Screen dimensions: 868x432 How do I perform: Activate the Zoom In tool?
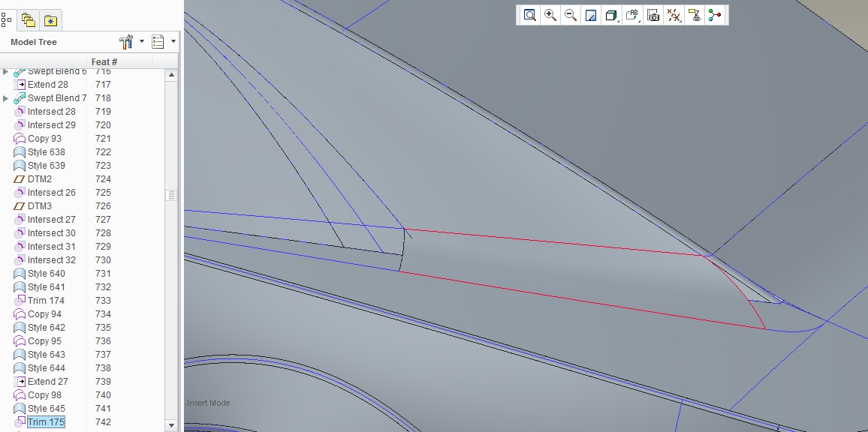(550, 15)
